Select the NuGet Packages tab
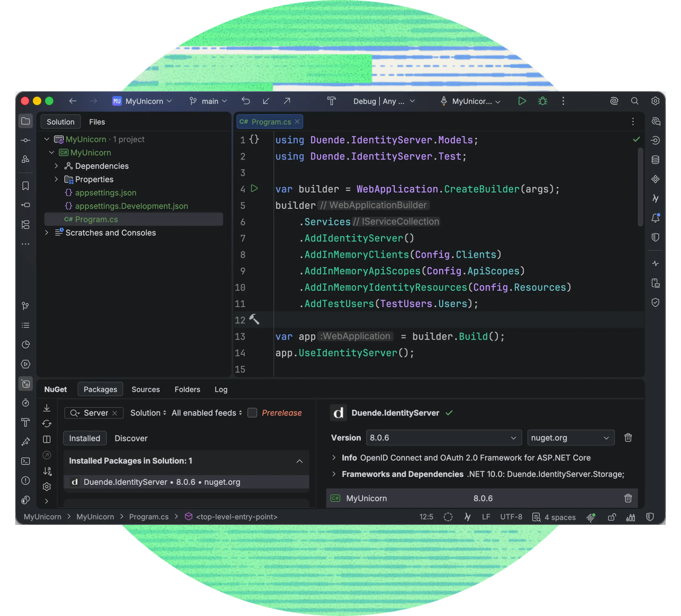The image size is (681, 616). (x=100, y=389)
